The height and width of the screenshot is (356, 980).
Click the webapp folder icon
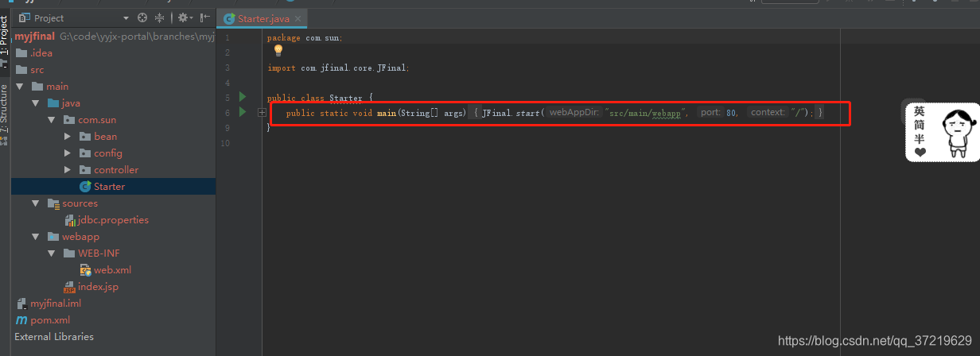53,236
